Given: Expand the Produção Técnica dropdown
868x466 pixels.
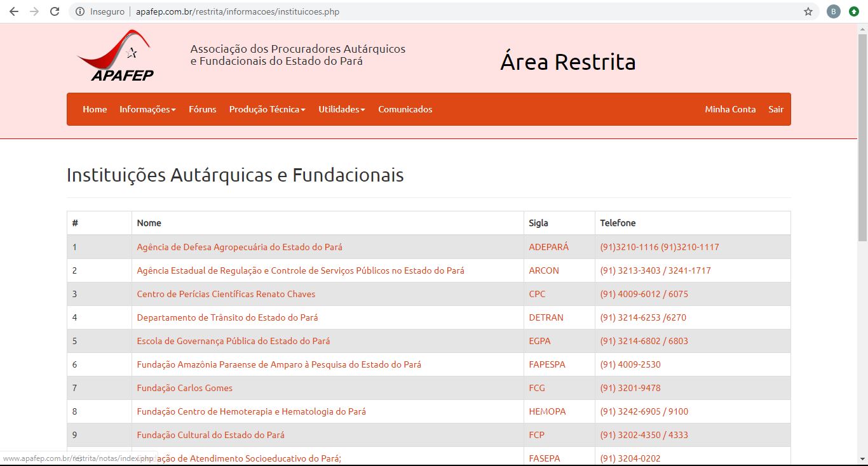Looking at the screenshot, I should pyautogui.click(x=268, y=109).
